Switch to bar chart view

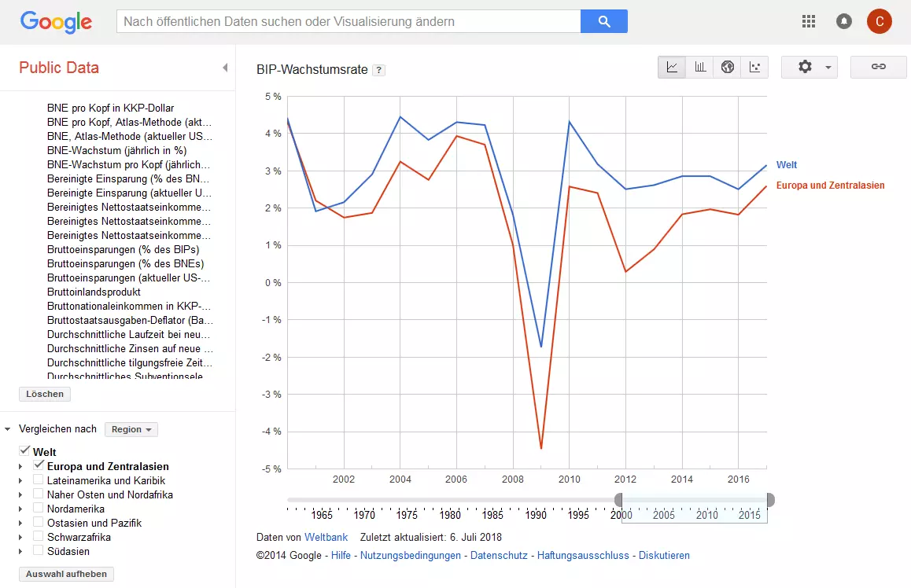click(699, 68)
